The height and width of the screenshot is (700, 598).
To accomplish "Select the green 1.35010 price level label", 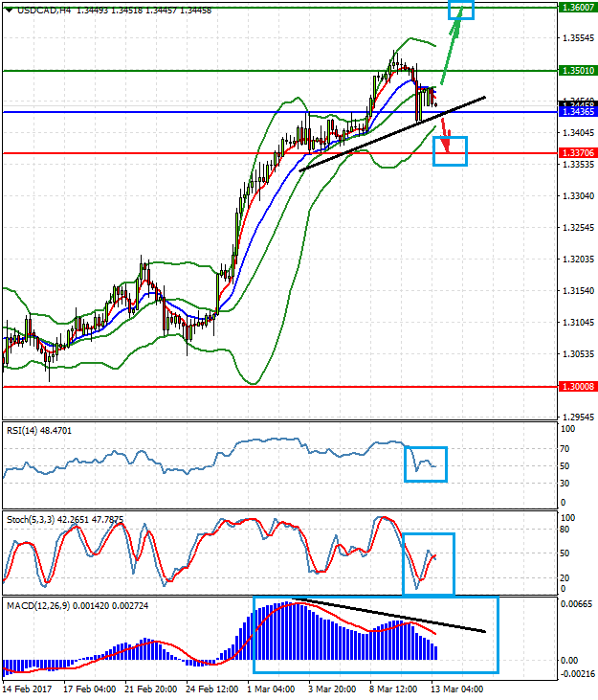I will click(x=578, y=71).
